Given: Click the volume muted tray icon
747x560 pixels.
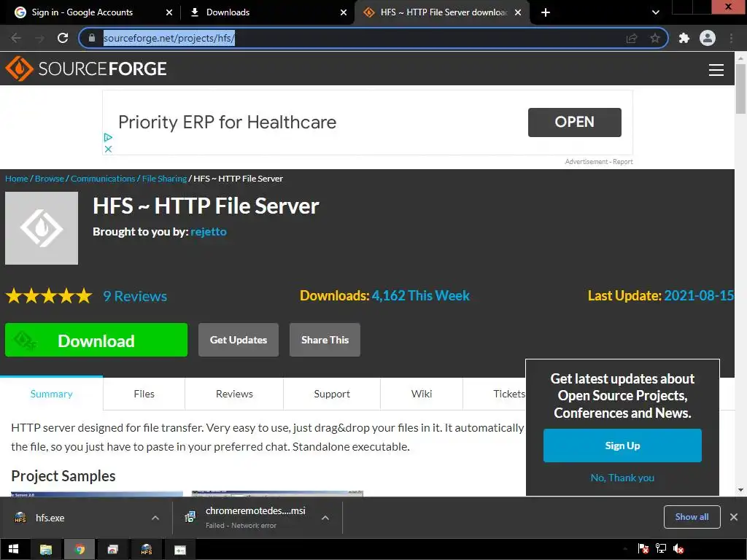Looking at the screenshot, I should 678,549.
